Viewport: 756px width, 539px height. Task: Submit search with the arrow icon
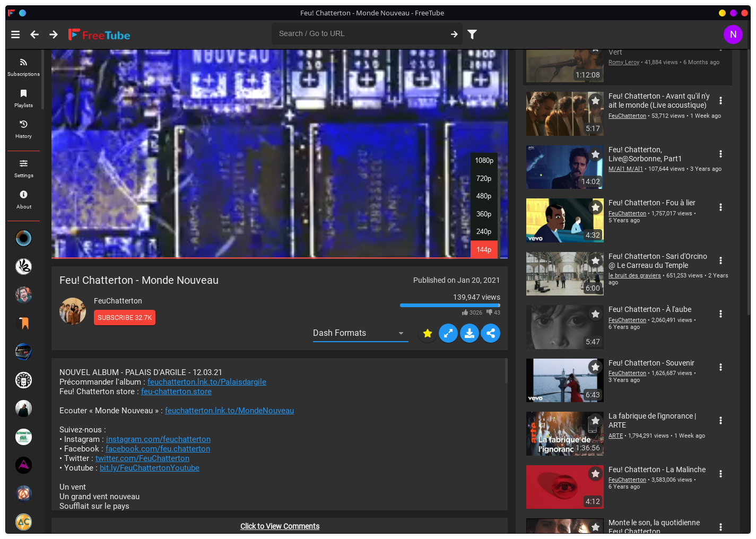454,34
